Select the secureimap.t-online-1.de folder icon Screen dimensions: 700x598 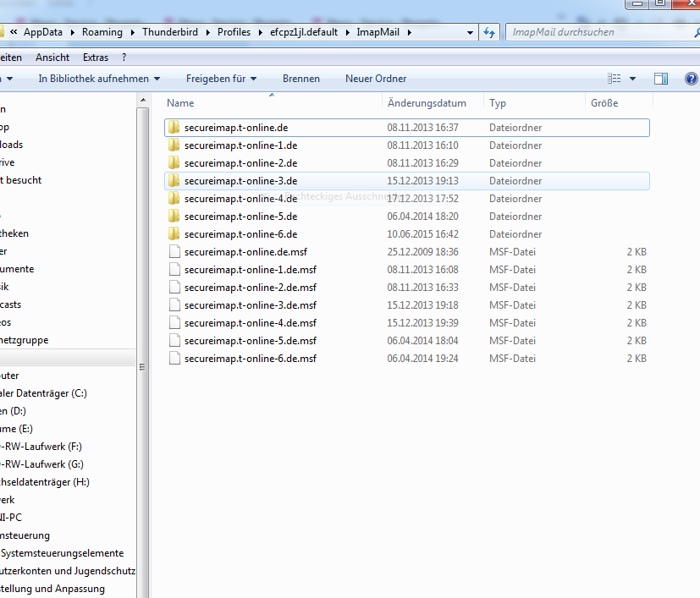(x=174, y=145)
